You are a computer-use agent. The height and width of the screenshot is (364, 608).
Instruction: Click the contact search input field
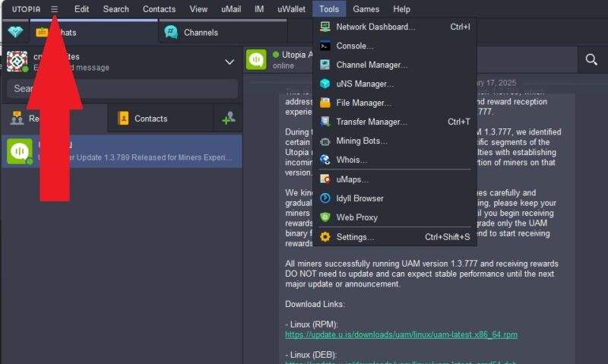point(122,89)
